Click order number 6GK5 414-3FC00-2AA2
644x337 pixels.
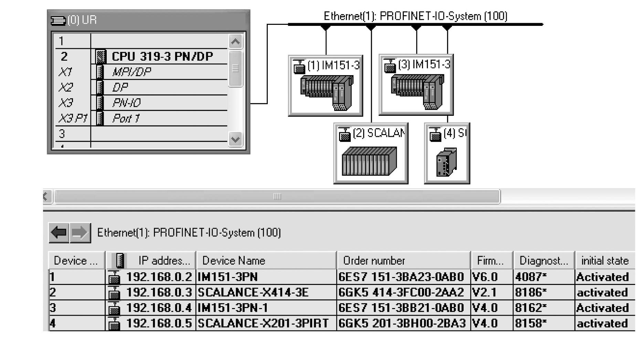(x=403, y=293)
